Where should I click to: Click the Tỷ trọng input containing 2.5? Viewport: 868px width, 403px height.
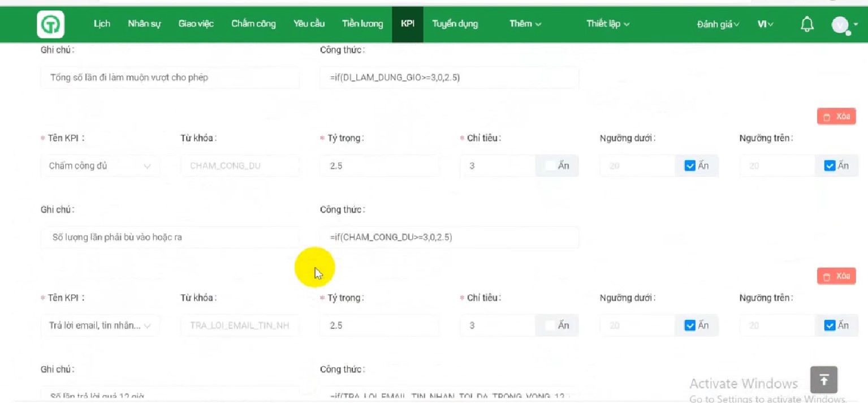pos(380,165)
